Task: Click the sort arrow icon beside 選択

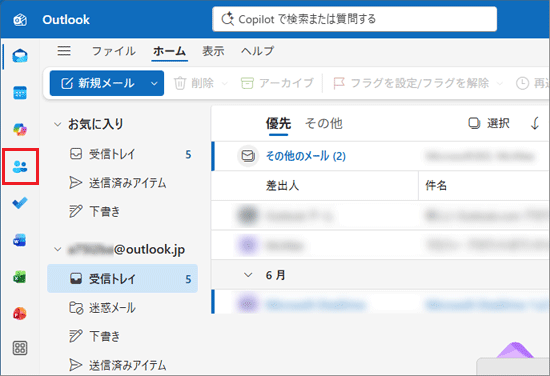Action: click(x=535, y=123)
